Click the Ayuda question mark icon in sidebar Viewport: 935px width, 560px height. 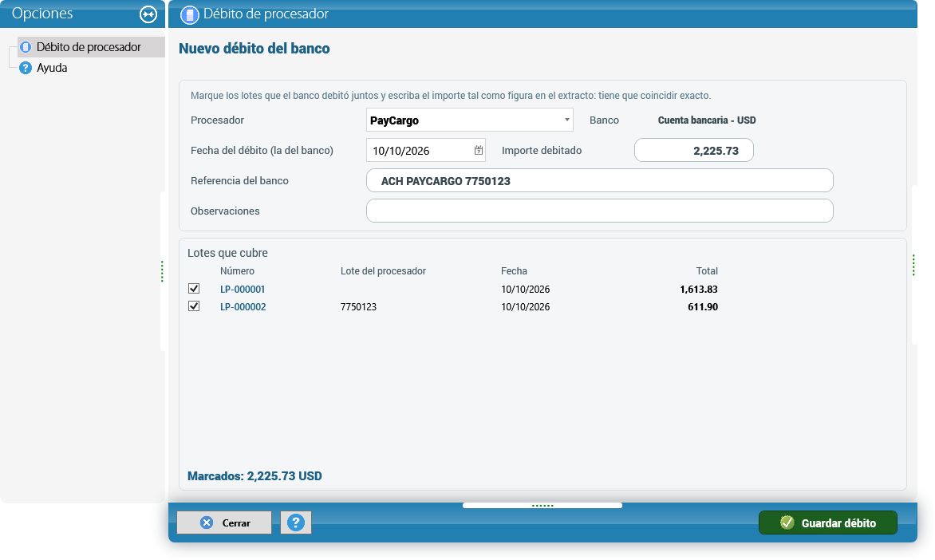(25, 68)
